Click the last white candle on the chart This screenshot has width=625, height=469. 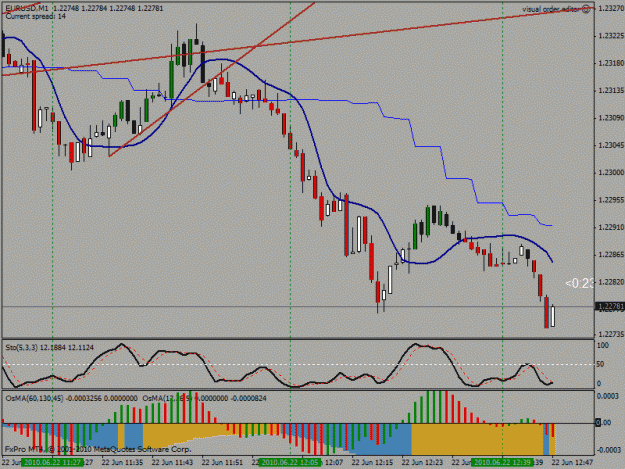tap(553, 316)
